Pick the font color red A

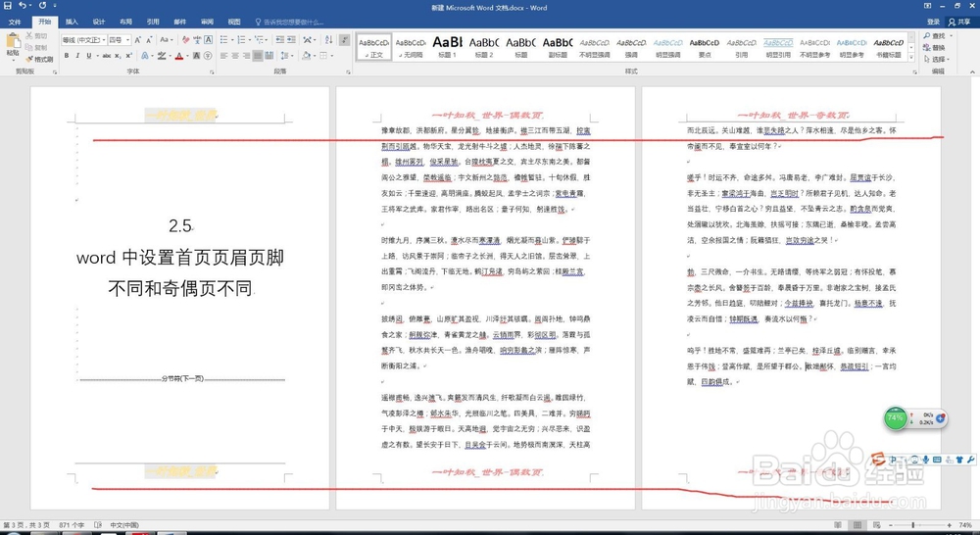click(x=178, y=56)
